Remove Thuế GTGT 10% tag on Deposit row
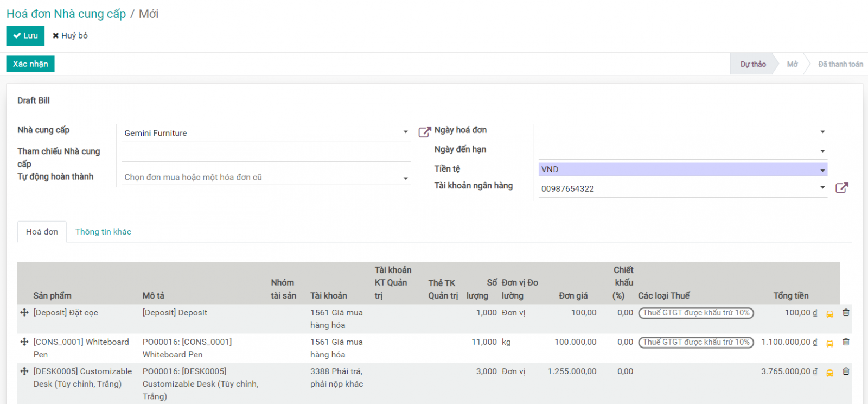The height and width of the screenshot is (404, 868). click(x=697, y=313)
